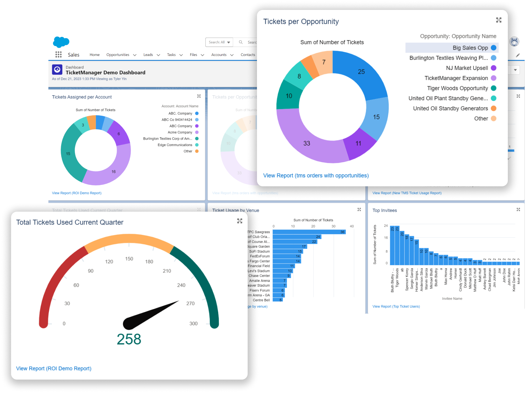
Task: Expand the Tickets per Opportunity chart
Action: point(499,20)
